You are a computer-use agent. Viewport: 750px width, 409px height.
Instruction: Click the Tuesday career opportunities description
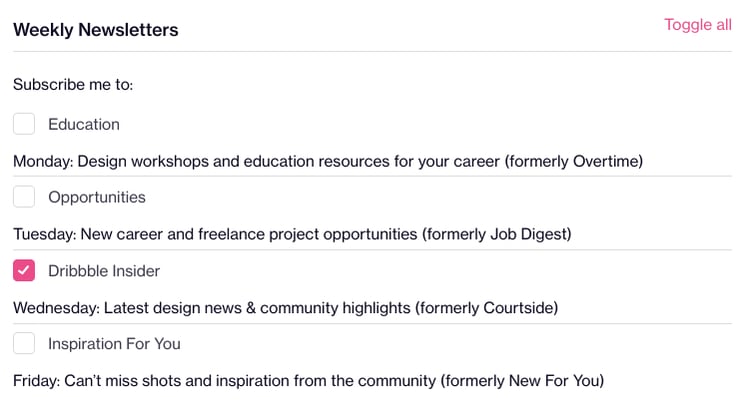point(215,234)
